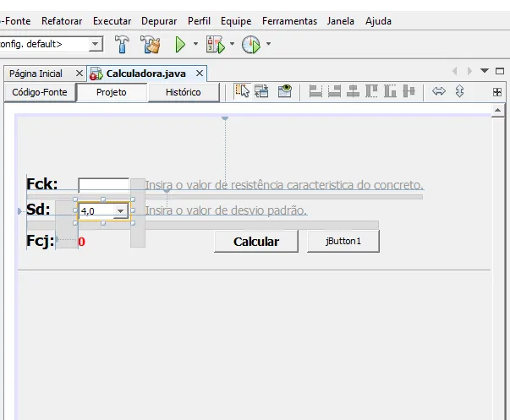Align components top in row
This screenshot has width=510, height=420.
[x=371, y=91]
